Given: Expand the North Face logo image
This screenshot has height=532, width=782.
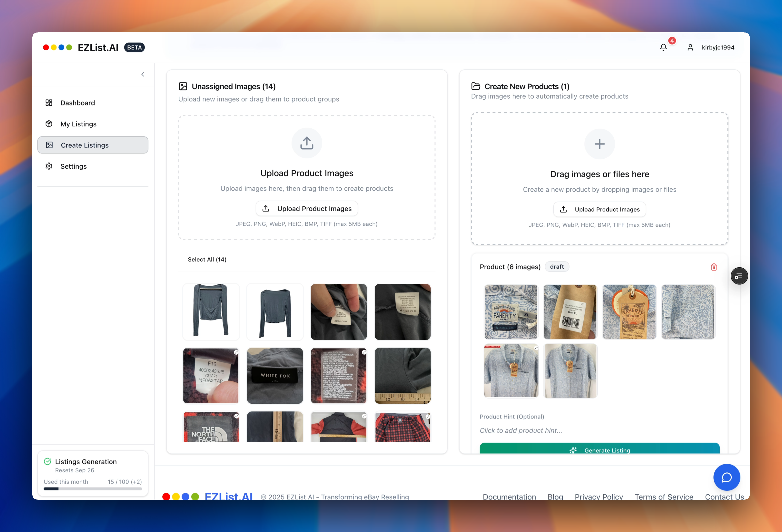Looking at the screenshot, I should click(236, 416).
